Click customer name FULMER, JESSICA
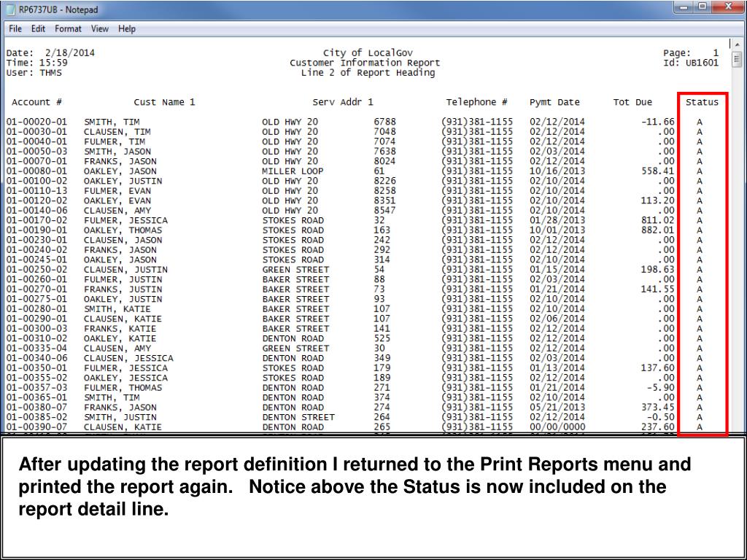This screenshot has height=560, width=747. (125, 220)
